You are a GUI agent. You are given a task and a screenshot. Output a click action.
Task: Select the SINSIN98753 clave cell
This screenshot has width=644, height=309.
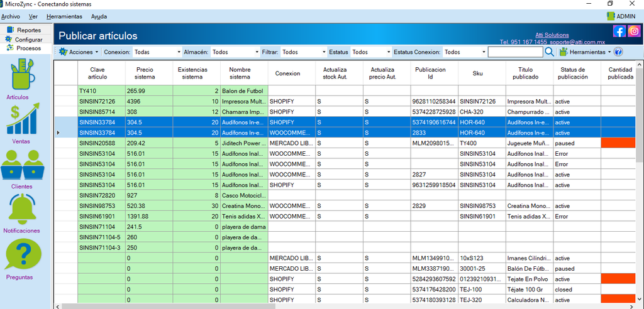coord(101,205)
